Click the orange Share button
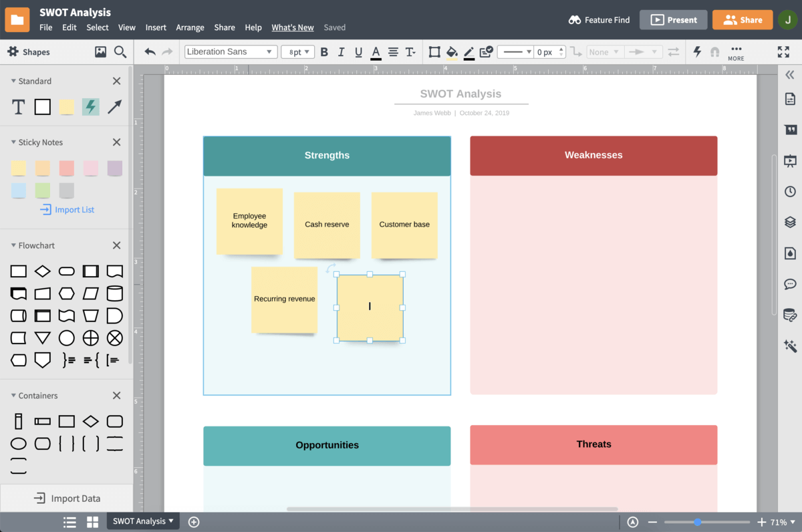Viewport: 802px width, 532px height. pyautogui.click(x=742, y=20)
